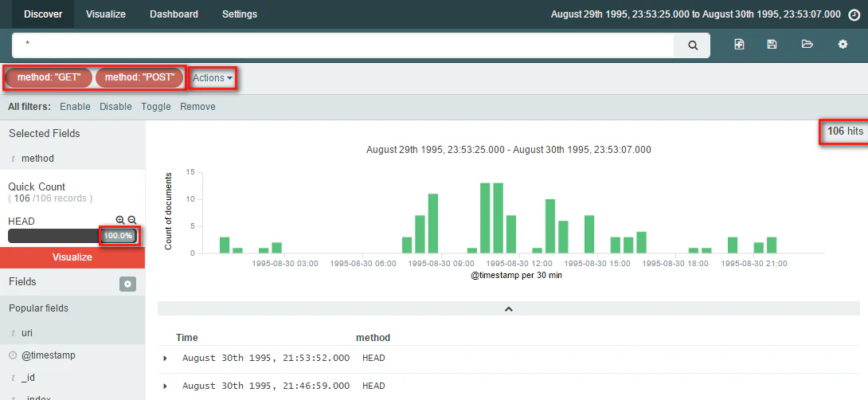868x400 pixels.
Task: Click zoom-in magnifier next to HEAD
Action: click(x=120, y=220)
